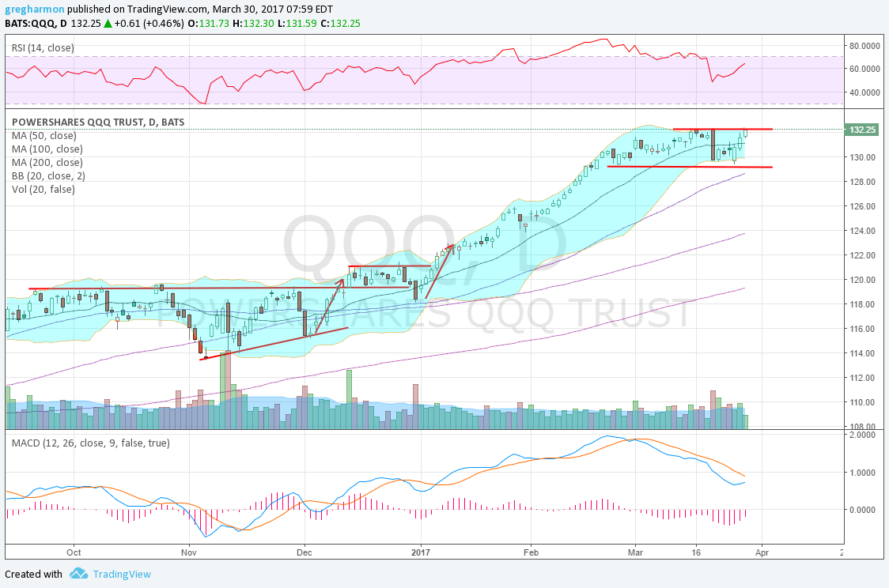Screen dimensions: 889x588
Task: Click the 60.0000 RSI scale value
Action: pyautogui.click(x=864, y=69)
